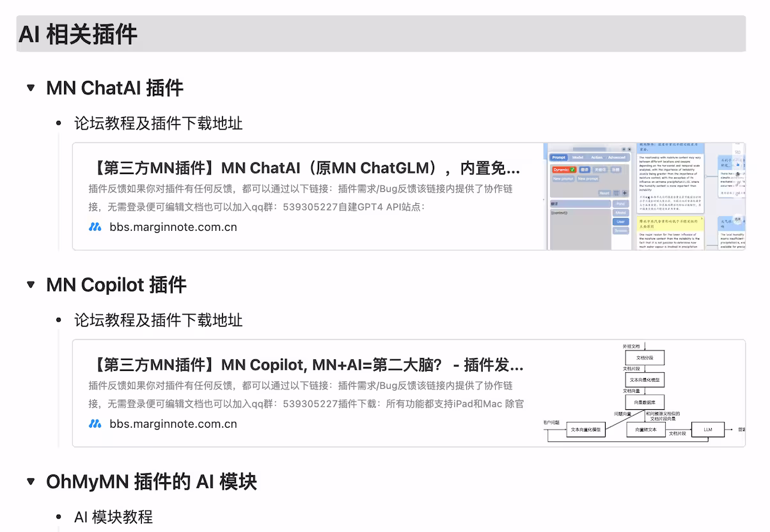Open bbs.marginnote.com.cn in the ChatAI card
Screen dimensions: 770x532
173,226
